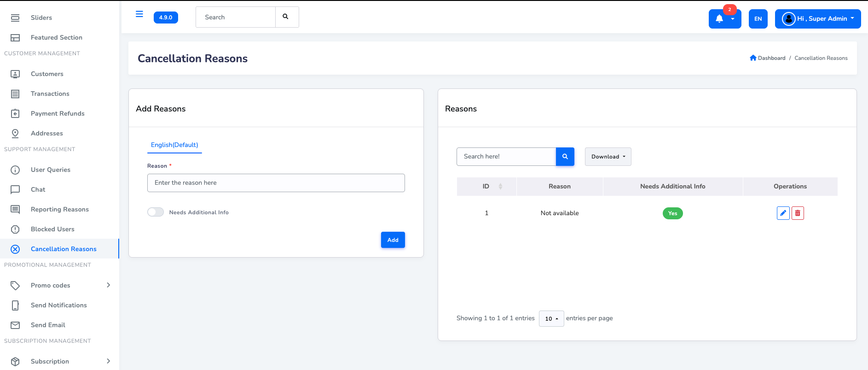Click the Cancellation Reasons breadcrumb text
The image size is (868, 370).
[821, 58]
